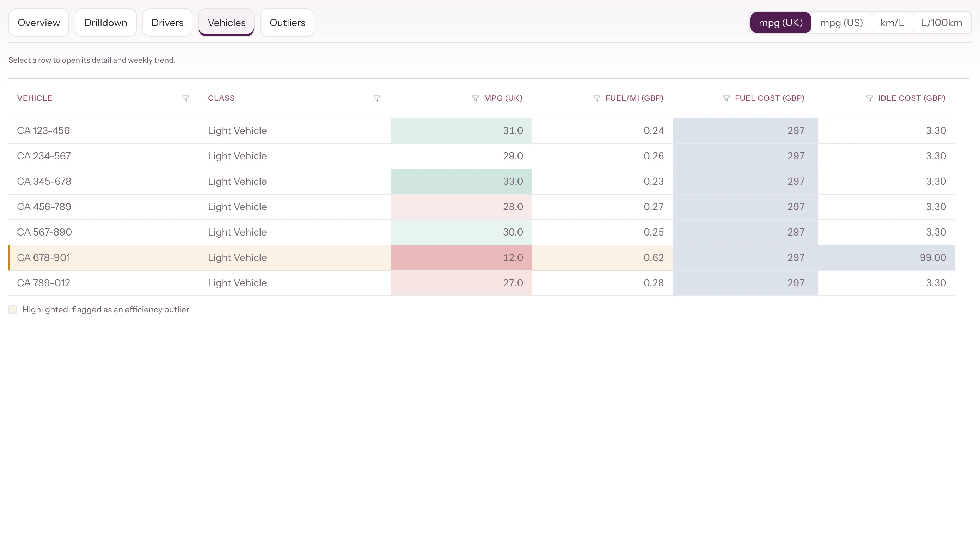Open the Drivers tab

(167, 23)
